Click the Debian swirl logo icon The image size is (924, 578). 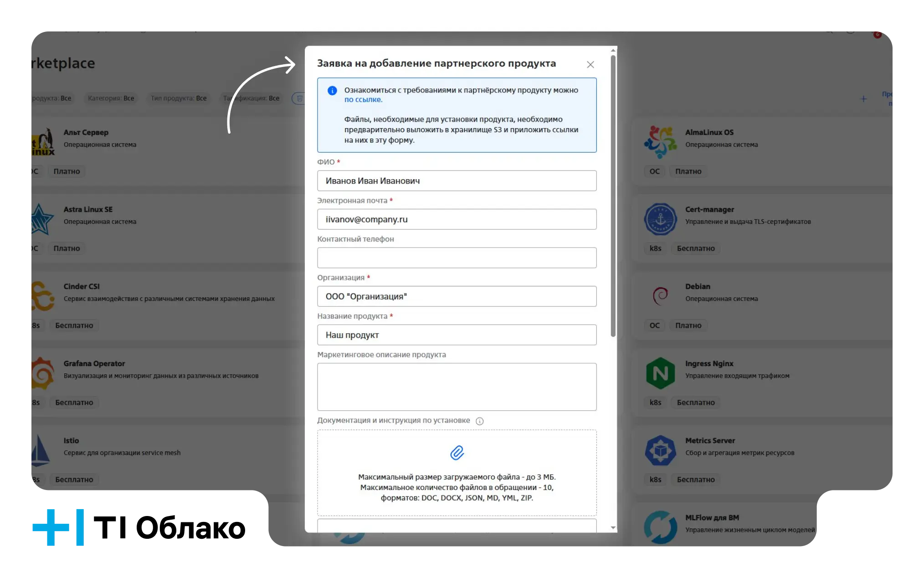[x=660, y=296]
